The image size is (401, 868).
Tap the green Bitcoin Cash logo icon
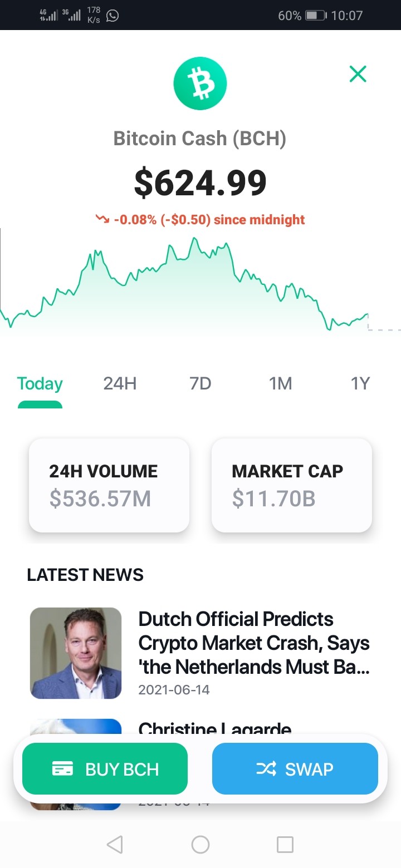tap(200, 83)
